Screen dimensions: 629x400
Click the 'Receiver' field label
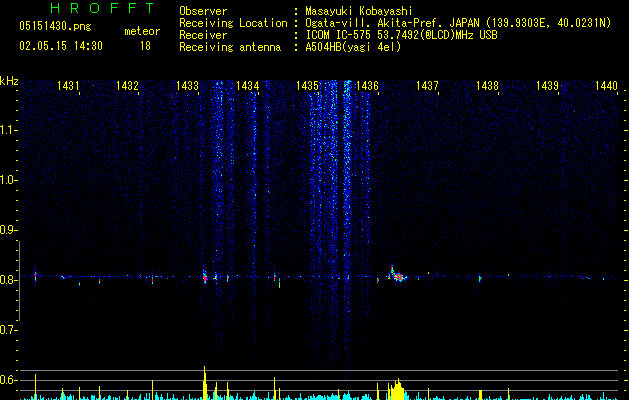click(x=203, y=35)
